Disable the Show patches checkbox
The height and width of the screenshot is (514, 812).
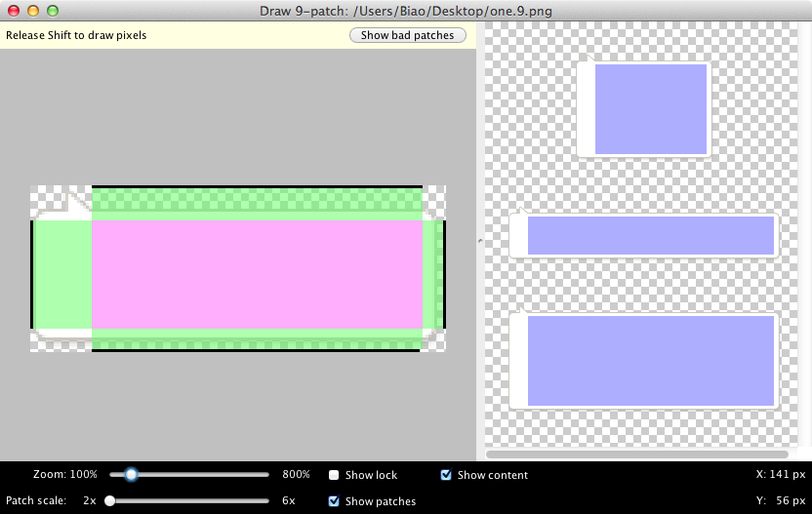[334, 500]
